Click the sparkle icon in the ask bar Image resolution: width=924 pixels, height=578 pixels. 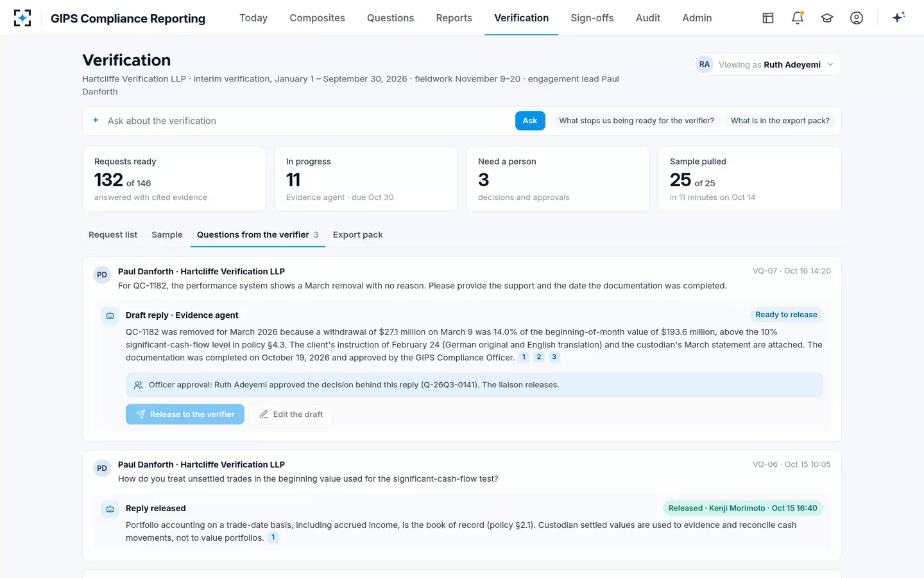click(x=96, y=120)
